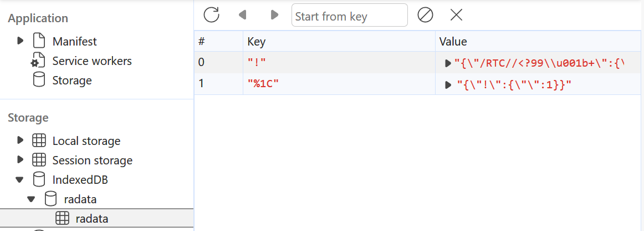Collapse the radata database node
Viewport: 644px width, 231px height.
(x=31, y=199)
